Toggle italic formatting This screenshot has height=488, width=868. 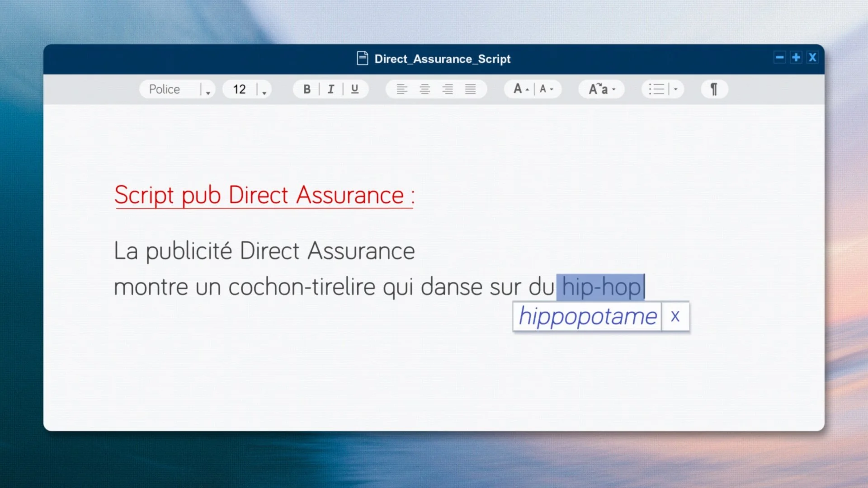331,89
